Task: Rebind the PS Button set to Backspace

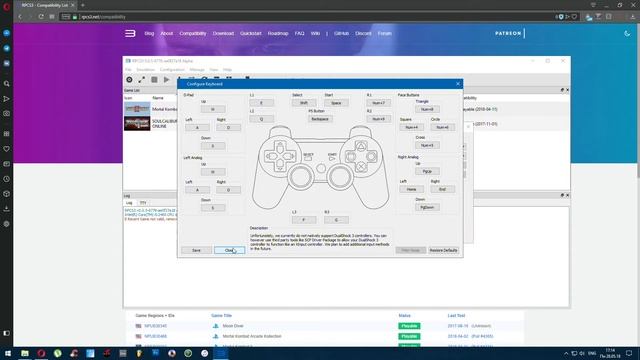Action: (x=320, y=119)
